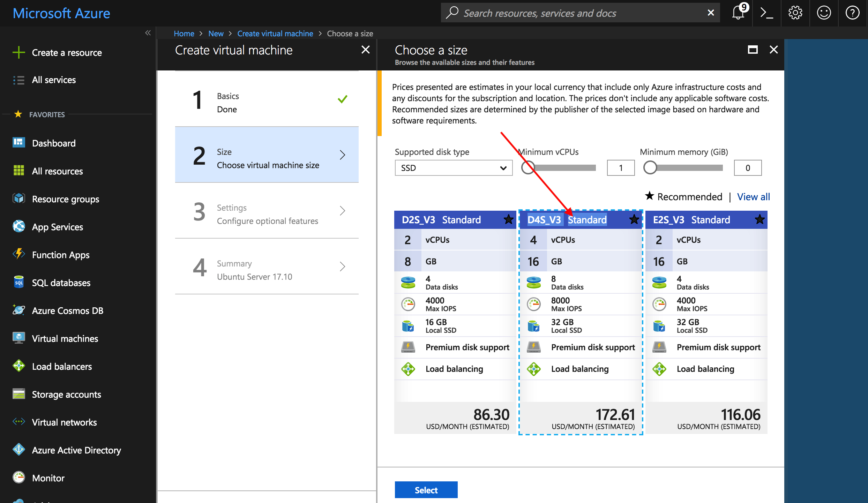Click the blue Select button
The height and width of the screenshot is (503, 868).
point(426,490)
